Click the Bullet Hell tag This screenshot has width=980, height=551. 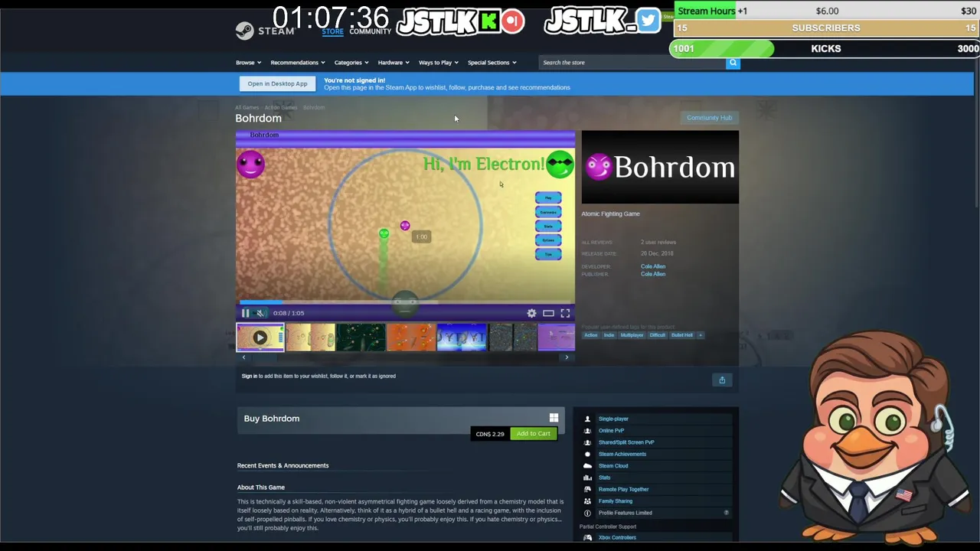click(682, 335)
